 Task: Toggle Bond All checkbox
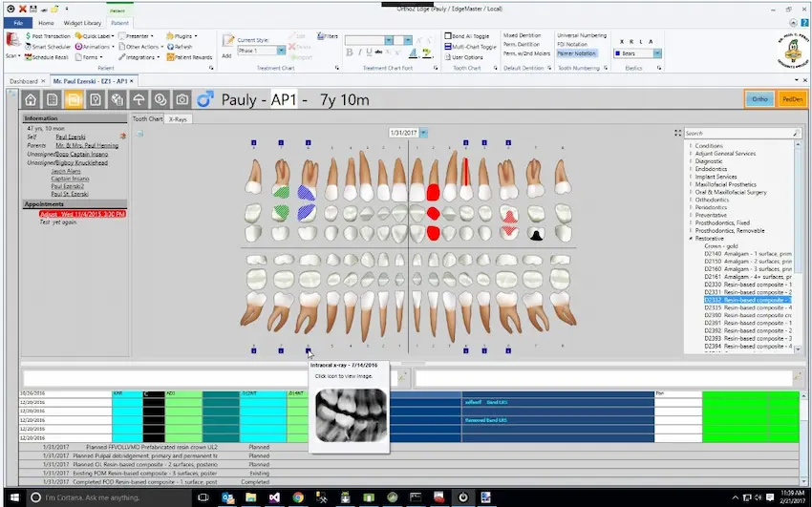point(466,36)
